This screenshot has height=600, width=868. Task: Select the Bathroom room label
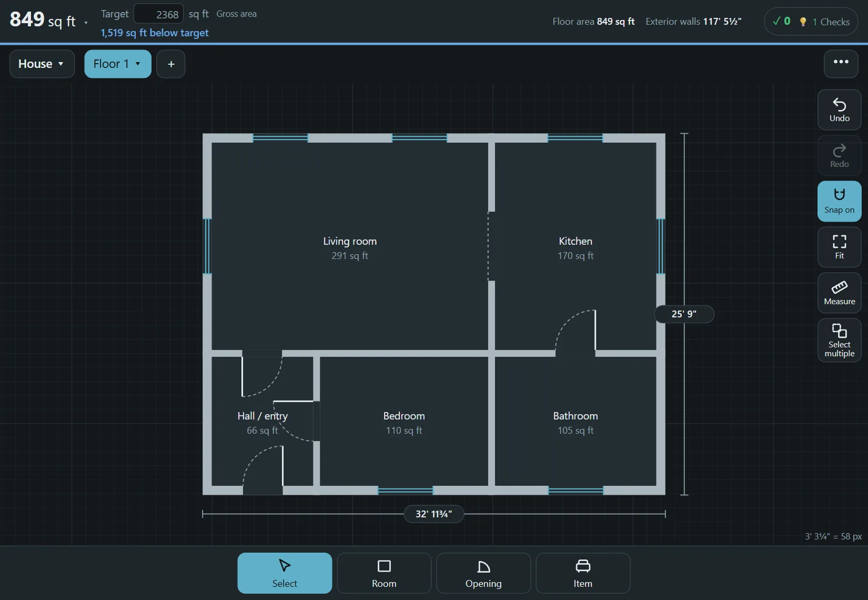(576, 416)
